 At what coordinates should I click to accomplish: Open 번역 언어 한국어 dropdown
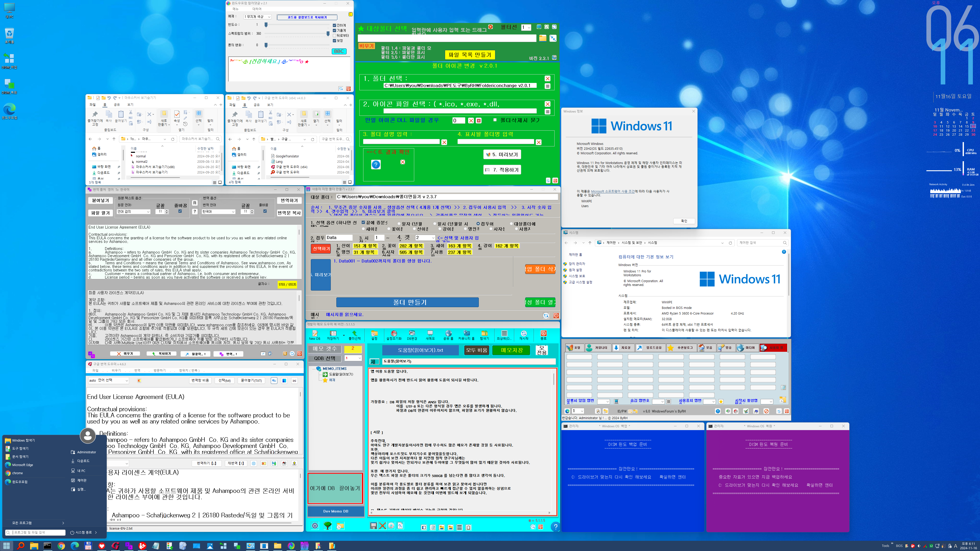(x=218, y=211)
